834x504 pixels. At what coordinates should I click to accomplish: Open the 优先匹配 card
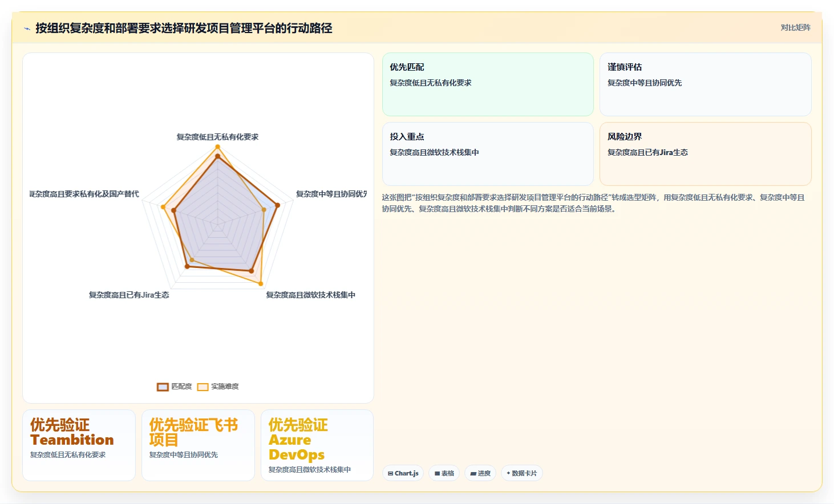[x=488, y=84]
